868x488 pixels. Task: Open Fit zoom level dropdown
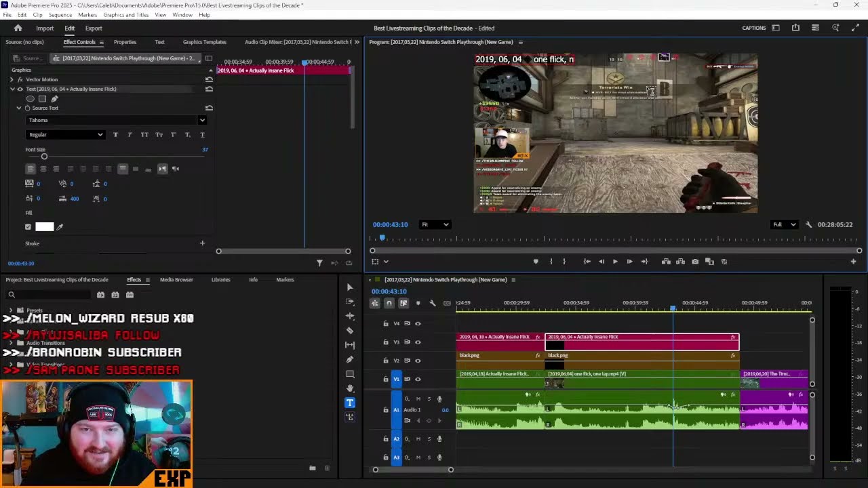tap(435, 224)
